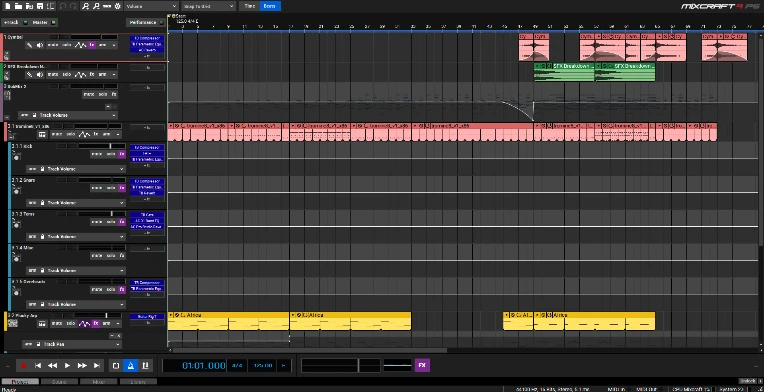Open the Plucky Arp Track Pan automation dropdown
The height and width of the screenshot is (392, 764).
point(71,344)
